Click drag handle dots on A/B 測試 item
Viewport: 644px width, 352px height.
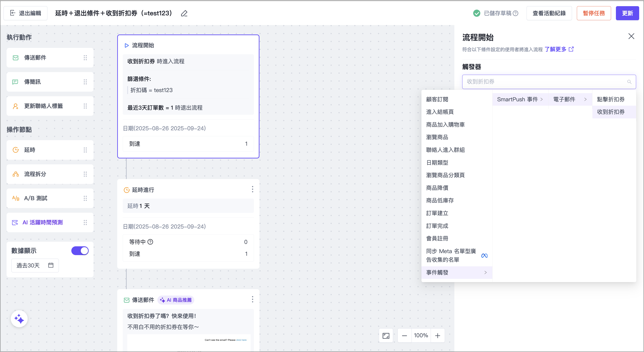pyautogui.click(x=85, y=198)
